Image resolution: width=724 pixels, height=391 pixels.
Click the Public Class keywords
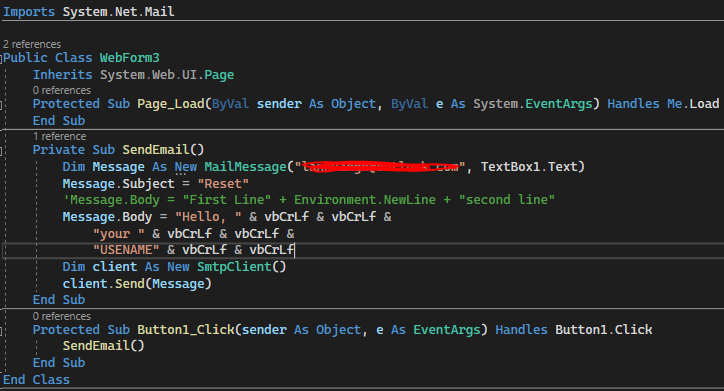click(48, 58)
